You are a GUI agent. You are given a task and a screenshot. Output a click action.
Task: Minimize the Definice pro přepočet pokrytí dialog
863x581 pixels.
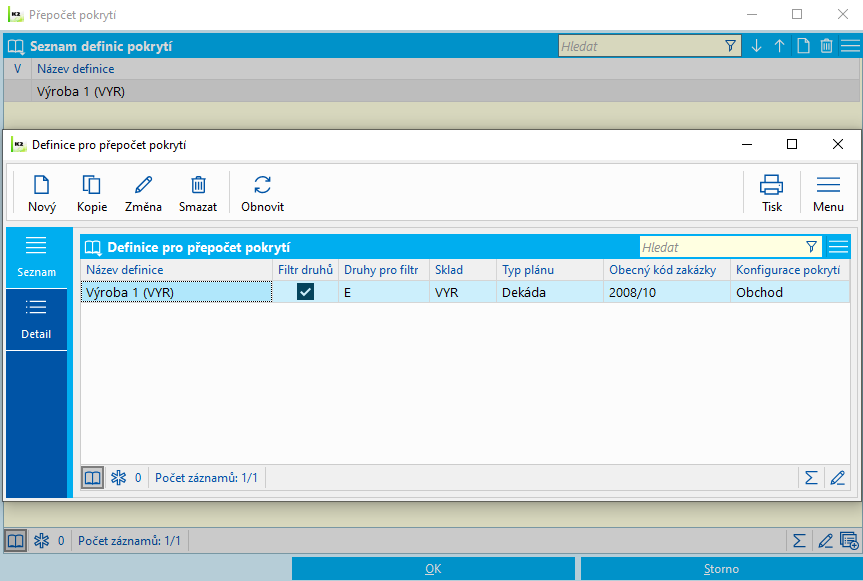coord(747,144)
